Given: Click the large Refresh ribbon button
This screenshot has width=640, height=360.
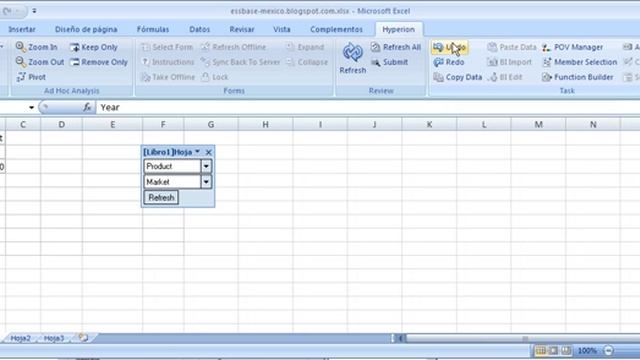Looking at the screenshot, I should 353,58.
